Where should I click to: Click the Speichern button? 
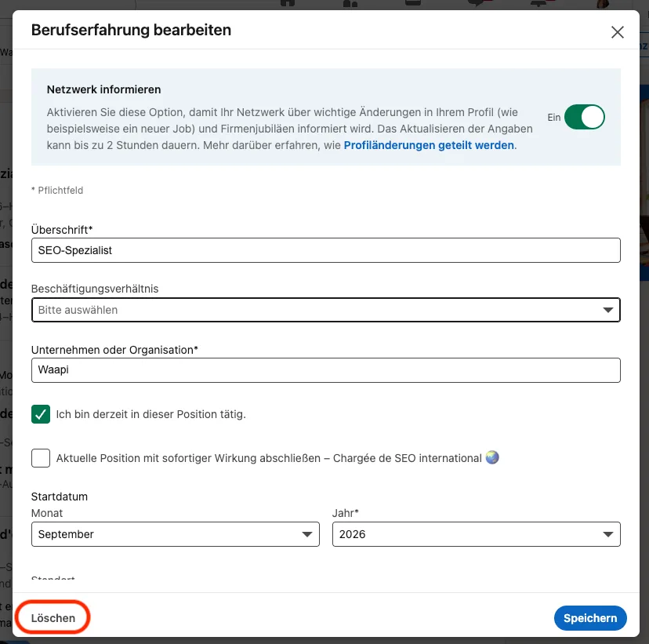click(589, 618)
